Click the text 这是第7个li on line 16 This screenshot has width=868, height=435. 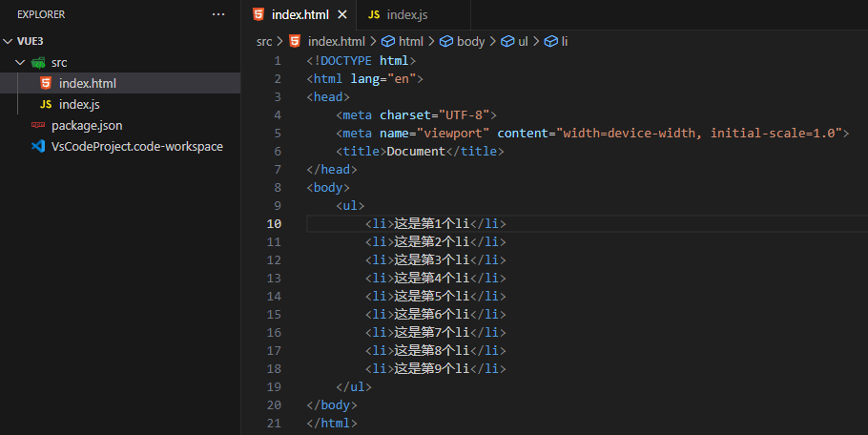[x=431, y=333]
